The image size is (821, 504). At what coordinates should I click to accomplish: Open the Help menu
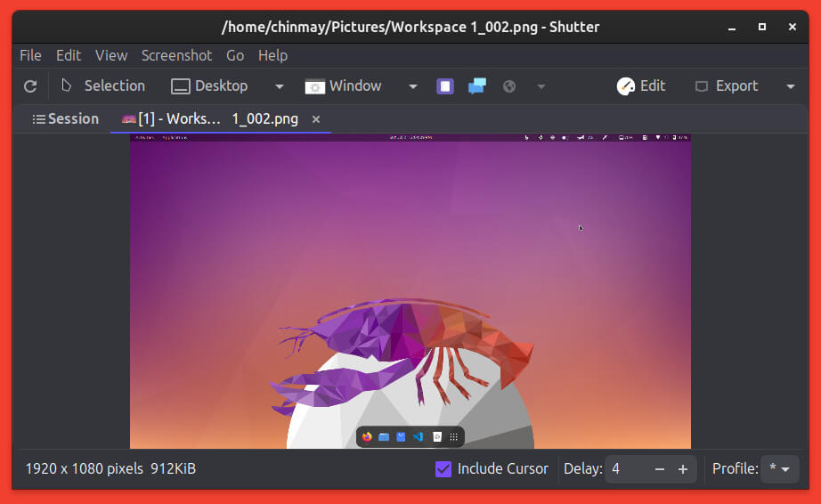272,55
